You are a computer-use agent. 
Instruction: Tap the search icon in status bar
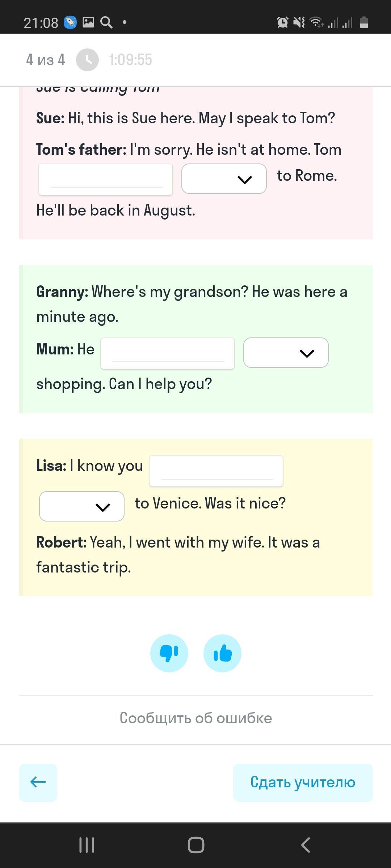[106, 22]
